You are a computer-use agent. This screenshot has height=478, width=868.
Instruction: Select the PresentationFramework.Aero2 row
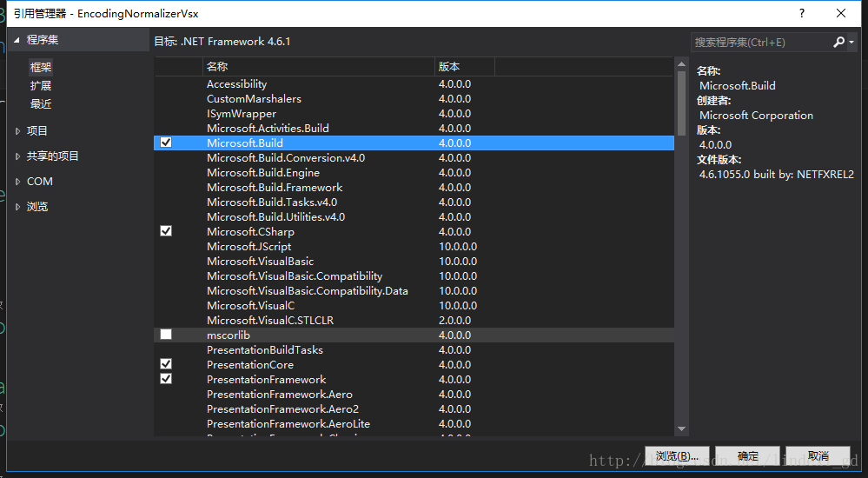[x=414, y=408]
